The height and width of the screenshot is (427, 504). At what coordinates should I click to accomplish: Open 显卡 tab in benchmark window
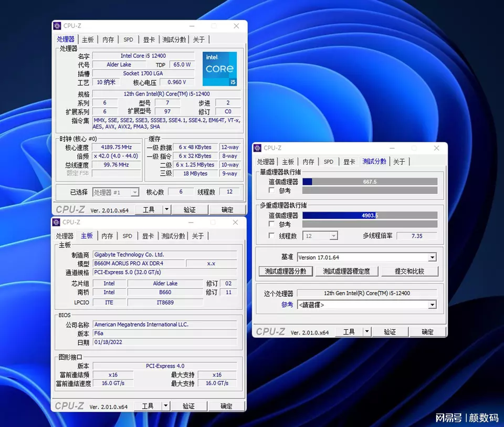coord(349,162)
